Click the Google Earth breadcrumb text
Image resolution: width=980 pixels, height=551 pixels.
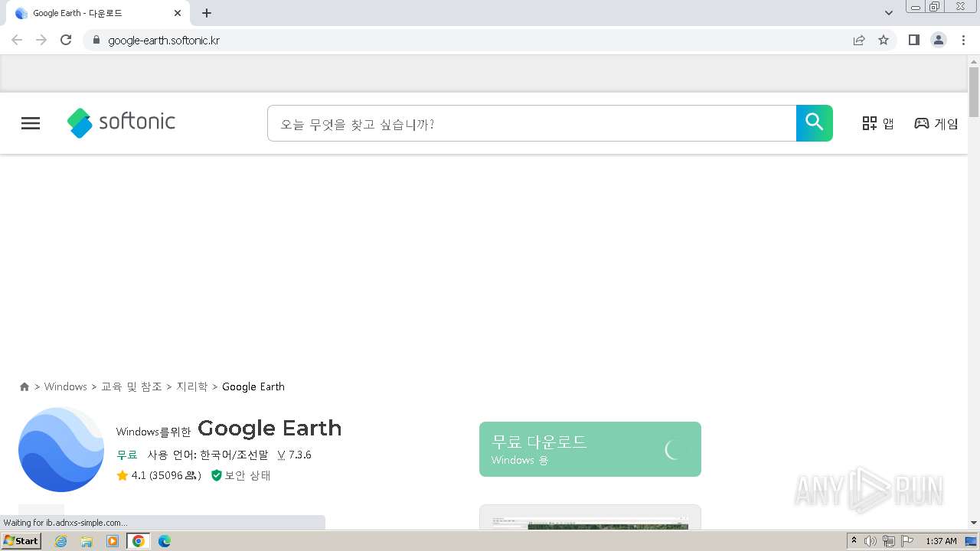coord(253,386)
